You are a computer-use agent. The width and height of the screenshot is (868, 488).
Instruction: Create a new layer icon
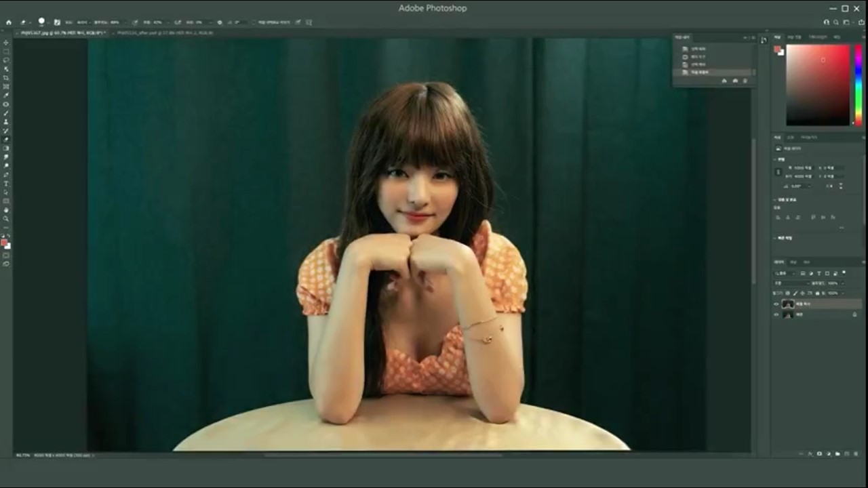[x=846, y=453]
